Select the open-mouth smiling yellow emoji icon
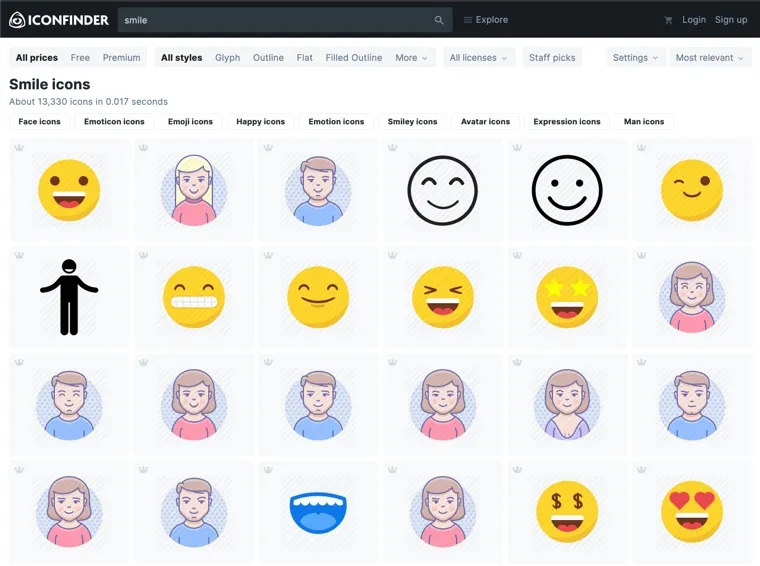The height and width of the screenshot is (566, 760). coord(69,190)
